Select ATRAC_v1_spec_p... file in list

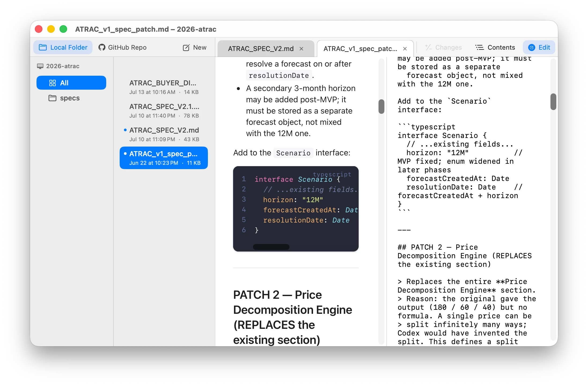pos(164,158)
